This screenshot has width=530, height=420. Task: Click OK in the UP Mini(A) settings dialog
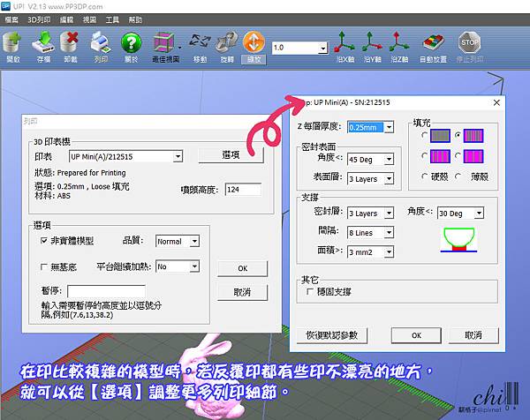click(x=416, y=335)
